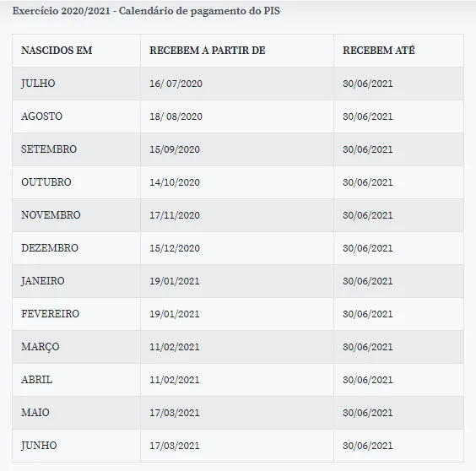The width and height of the screenshot is (476, 471).
Task: Click date 16/ 07/2020
Action: coord(176,84)
